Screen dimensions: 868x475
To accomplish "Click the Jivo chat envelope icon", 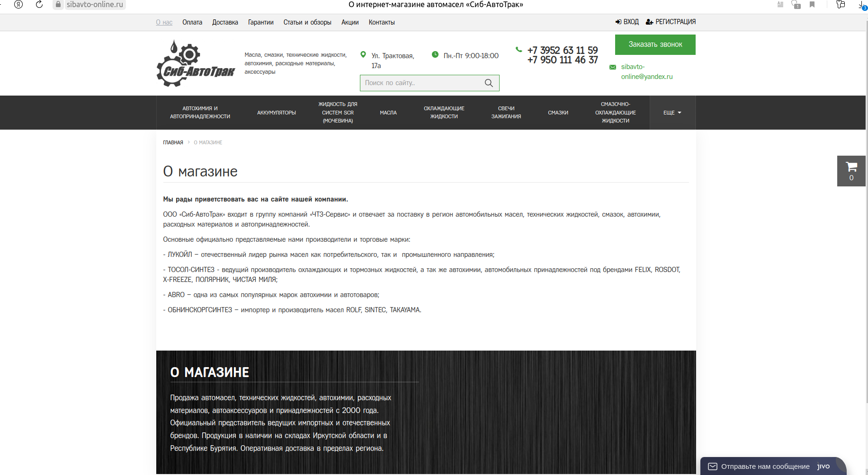I will click(x=713, y=466).
